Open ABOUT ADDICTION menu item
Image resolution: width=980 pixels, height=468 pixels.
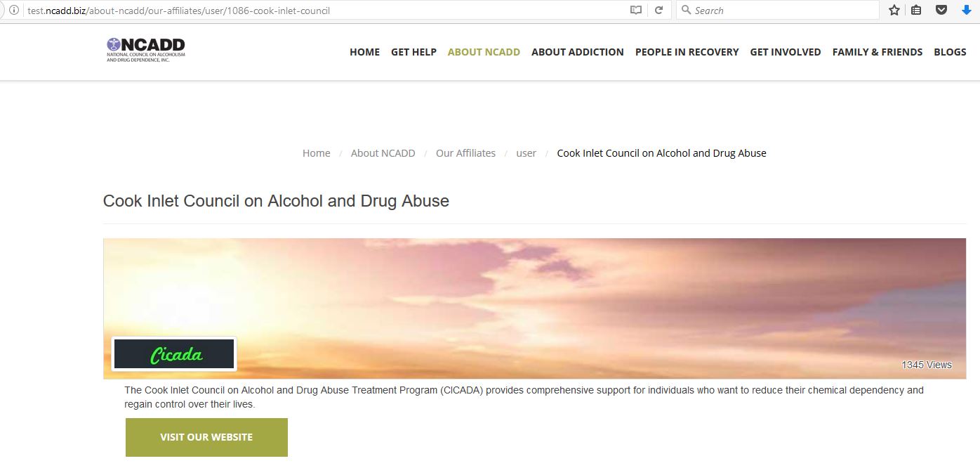click(x=578, y=52)
